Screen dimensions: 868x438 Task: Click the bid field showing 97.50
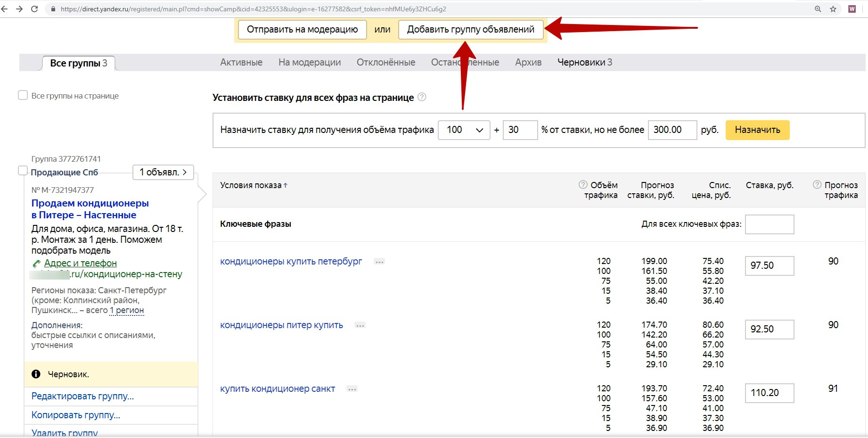point(770,265)
